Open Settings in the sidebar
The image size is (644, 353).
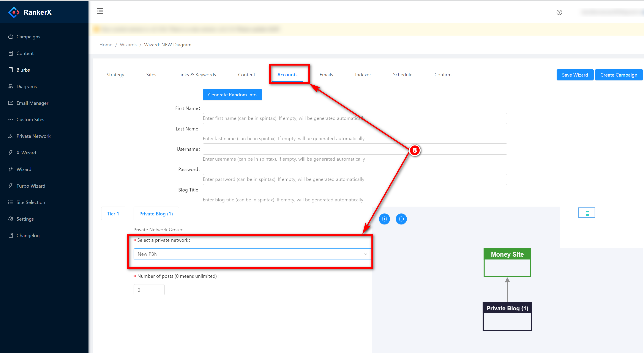click(25, 219)
